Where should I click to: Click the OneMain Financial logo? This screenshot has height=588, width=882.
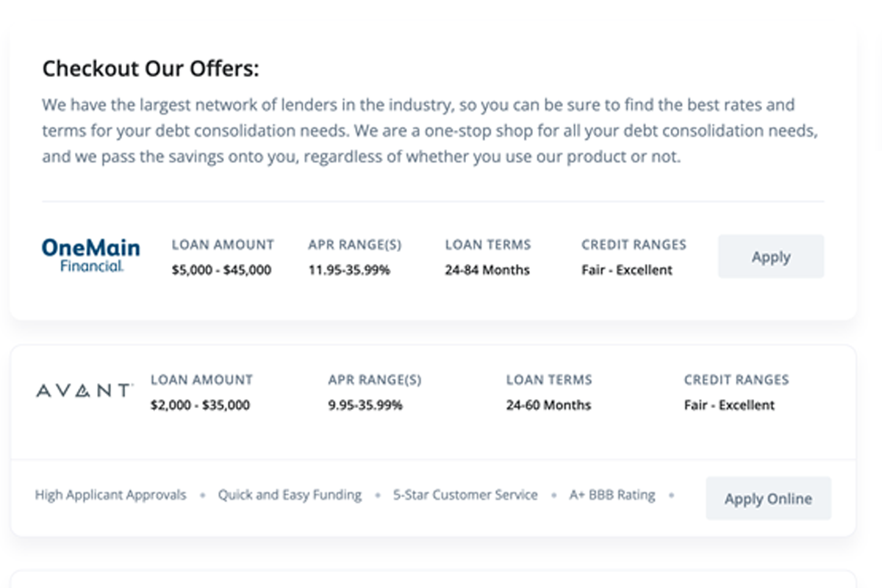90,256
